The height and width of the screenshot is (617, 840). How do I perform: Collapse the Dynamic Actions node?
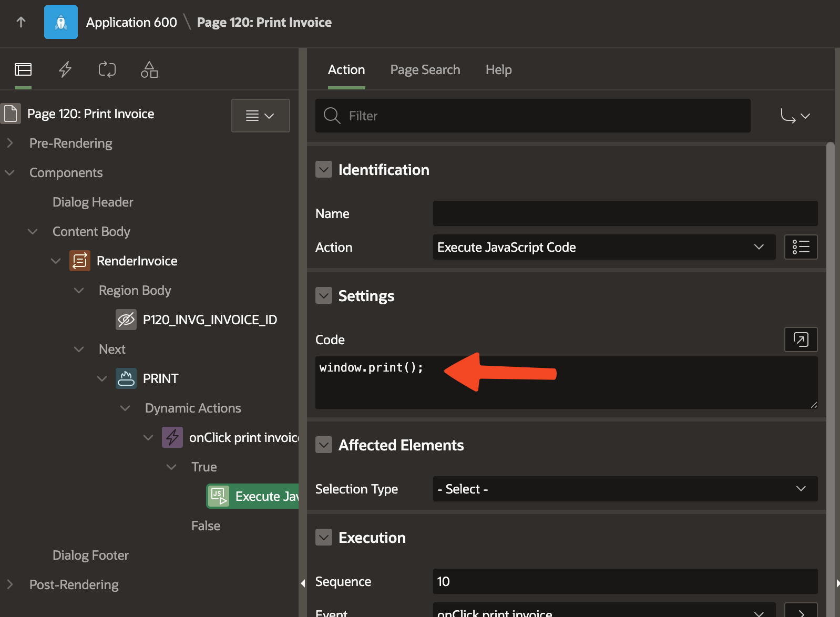click(x=125, y=408)
